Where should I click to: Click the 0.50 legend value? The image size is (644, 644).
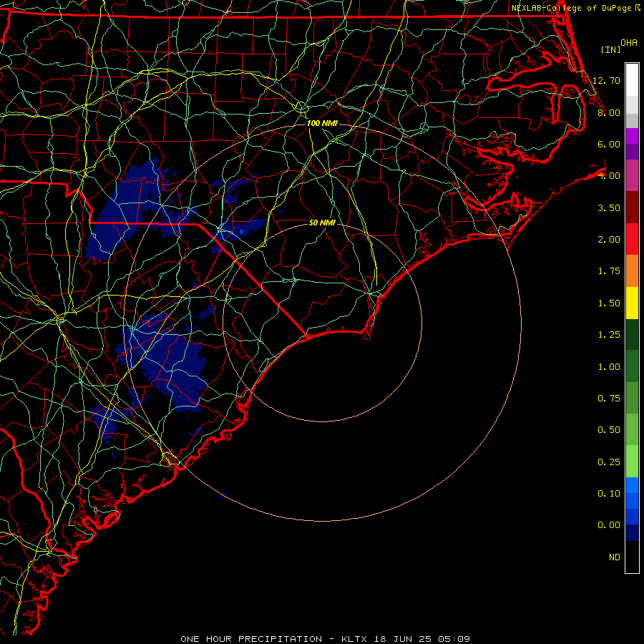(609, 430)
